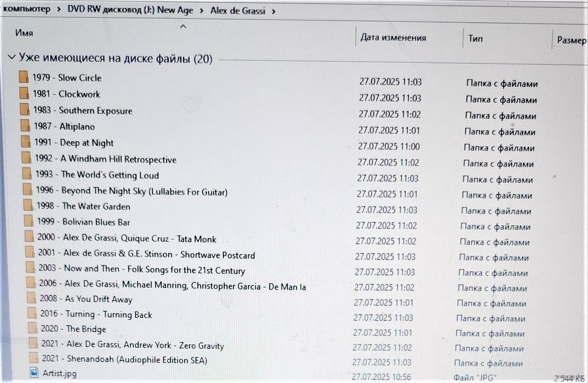Click the 'Alex de Grassi' breadcrumb segment

pyautogui.click(x=238, y=11)
